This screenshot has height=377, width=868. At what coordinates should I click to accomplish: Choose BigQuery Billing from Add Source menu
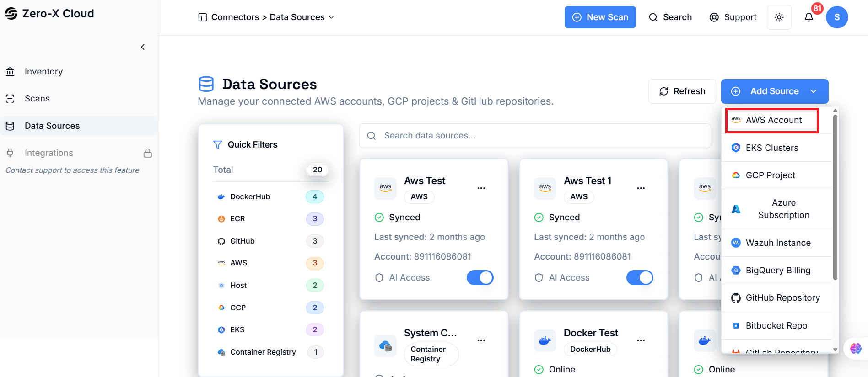click(x=776, y=271)
